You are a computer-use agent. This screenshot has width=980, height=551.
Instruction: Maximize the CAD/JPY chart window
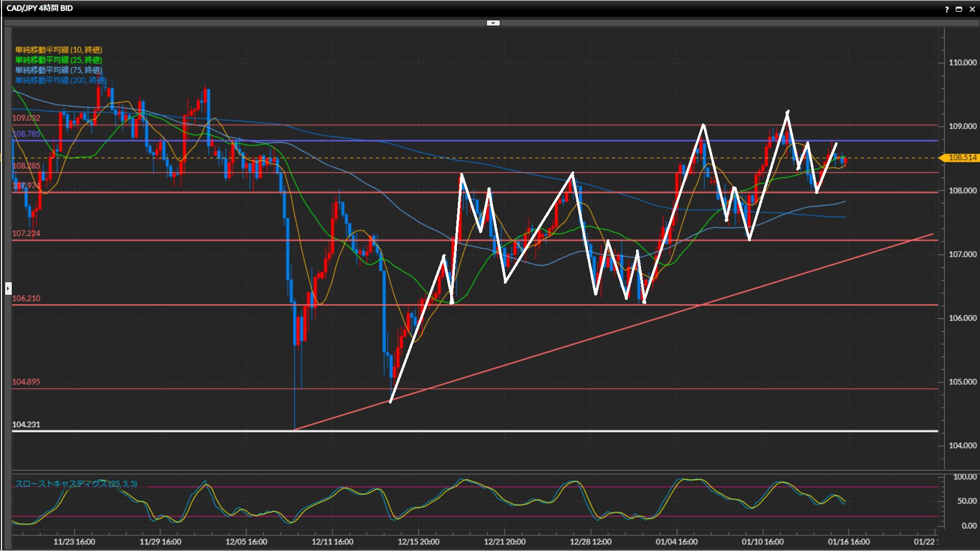click(x=959, y=9)
